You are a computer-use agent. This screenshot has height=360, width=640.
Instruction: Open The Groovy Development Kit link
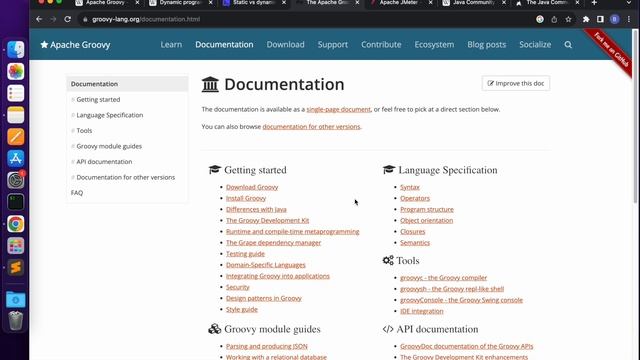(x=267, y=220)
